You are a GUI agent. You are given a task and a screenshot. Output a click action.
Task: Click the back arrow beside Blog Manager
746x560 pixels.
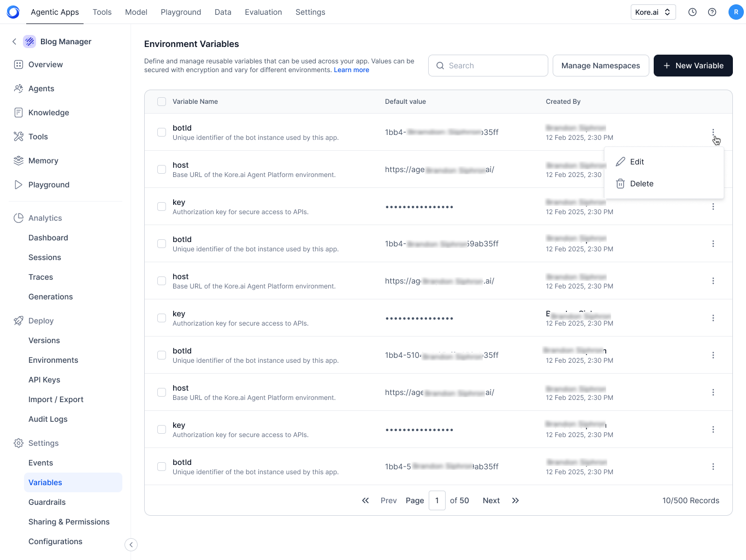pyautogui.click(x=14, y=42)
